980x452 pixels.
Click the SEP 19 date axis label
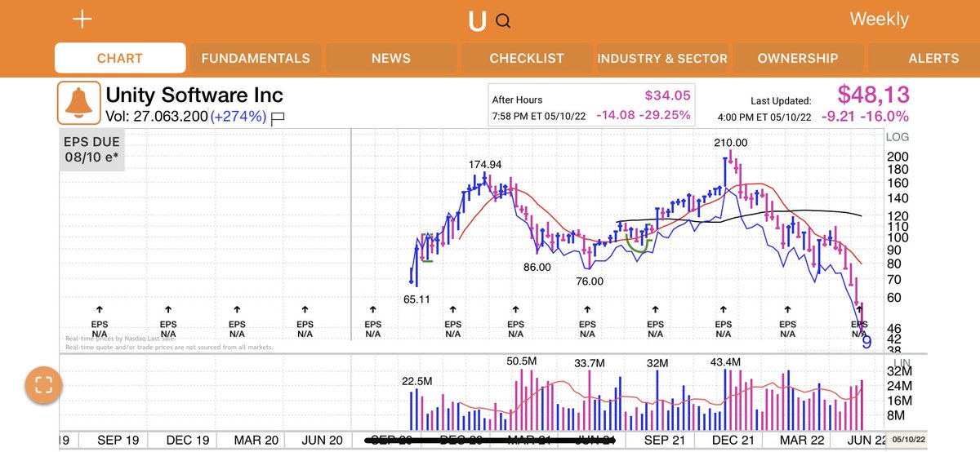(x=118, y=440)
